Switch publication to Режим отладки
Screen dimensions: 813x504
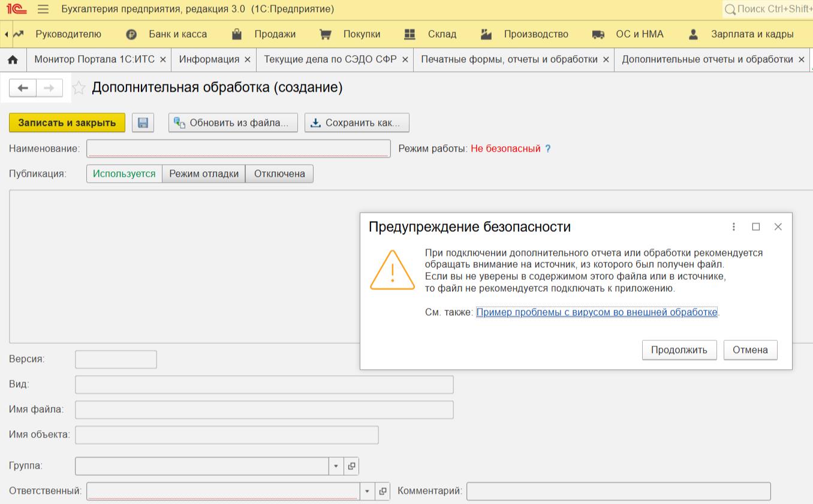(x=204, y=174)
